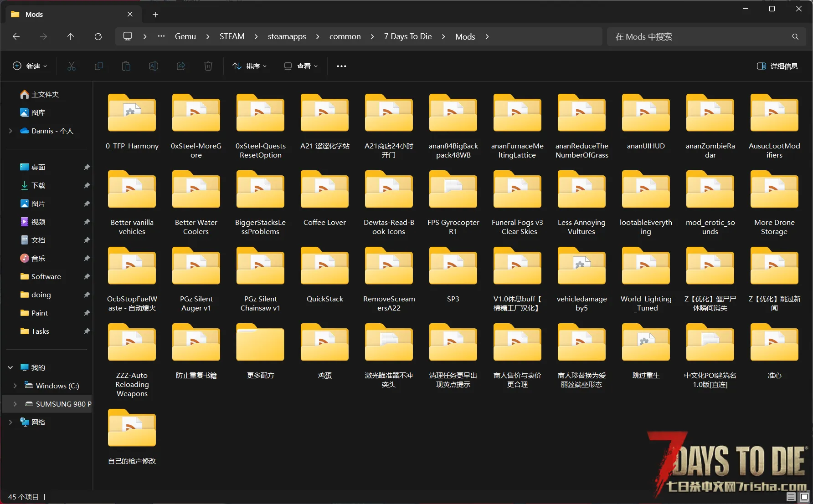
Task: Refresh the current folder view
Action: [x=98, y=36]
